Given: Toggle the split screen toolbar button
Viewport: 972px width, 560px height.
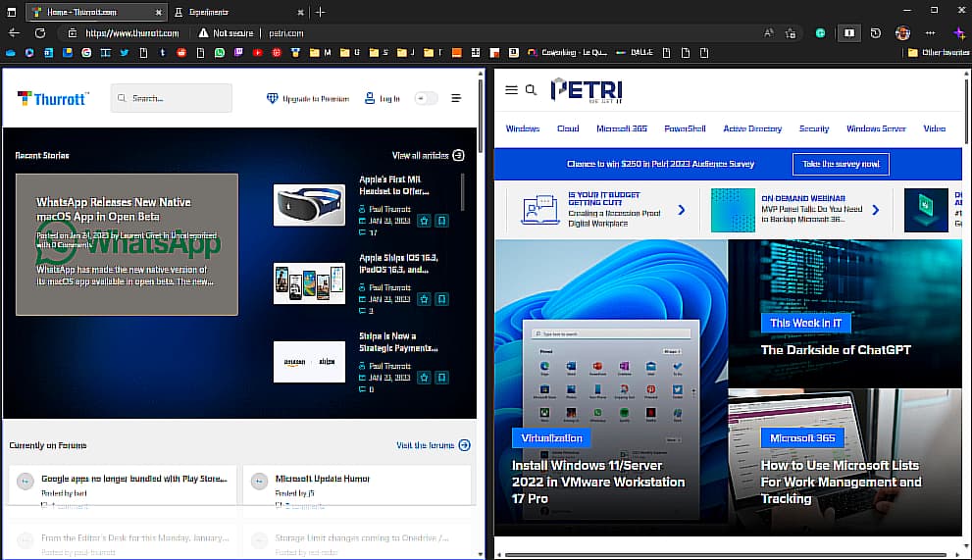Looking at the screenshot, I should point(849,33).
